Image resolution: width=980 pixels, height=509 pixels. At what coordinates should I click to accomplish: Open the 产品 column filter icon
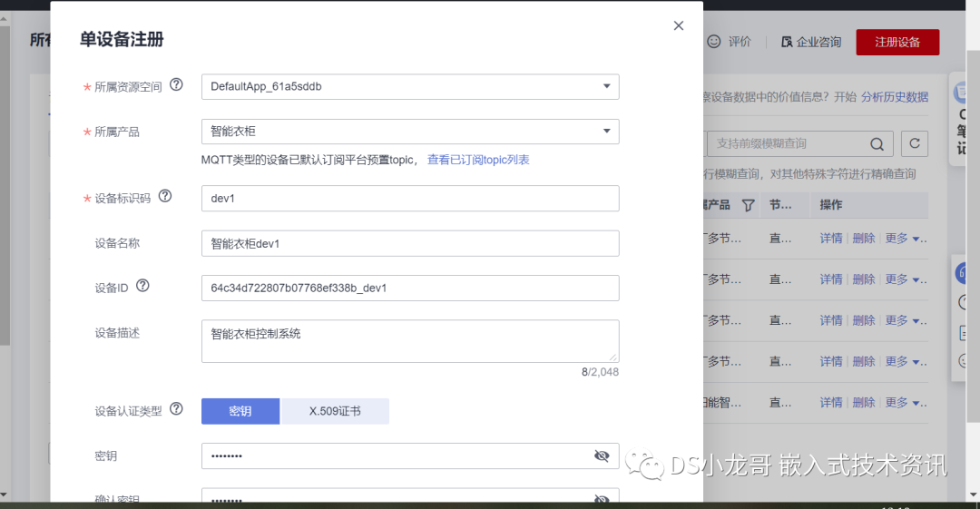click(748, 205)
